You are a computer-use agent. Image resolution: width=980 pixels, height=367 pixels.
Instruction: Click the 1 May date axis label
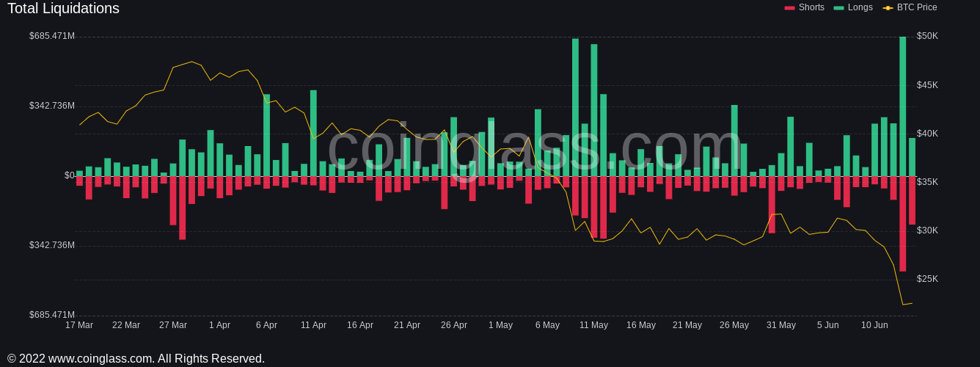point(500,325)
